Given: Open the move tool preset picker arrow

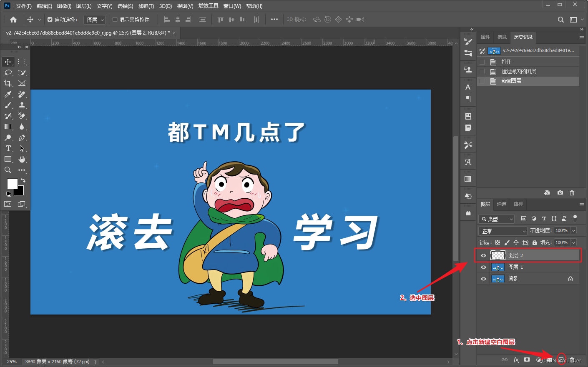Looking at the screenshot, I should pos(39,20).
